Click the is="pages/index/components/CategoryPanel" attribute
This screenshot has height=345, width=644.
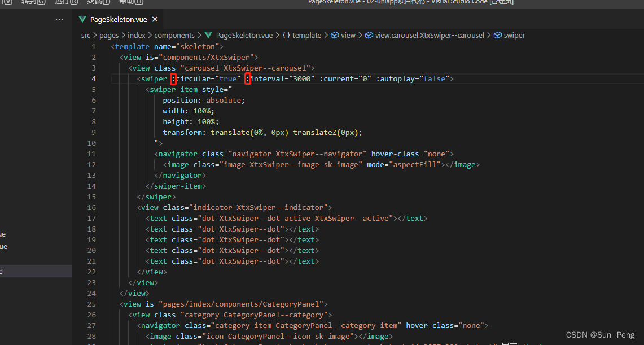[x=234, y=304]
